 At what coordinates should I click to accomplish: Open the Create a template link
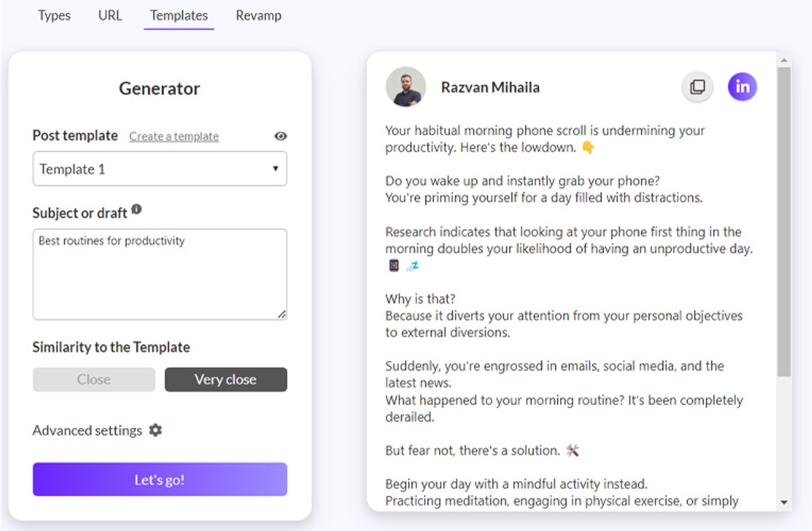coord(174,136)
